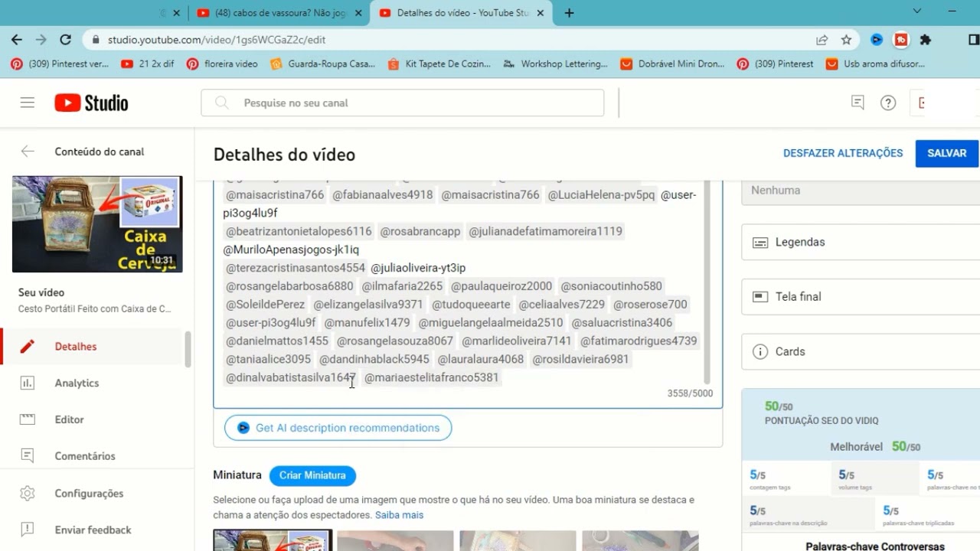Reload the page in browser
980x551 pixels.
66,40
